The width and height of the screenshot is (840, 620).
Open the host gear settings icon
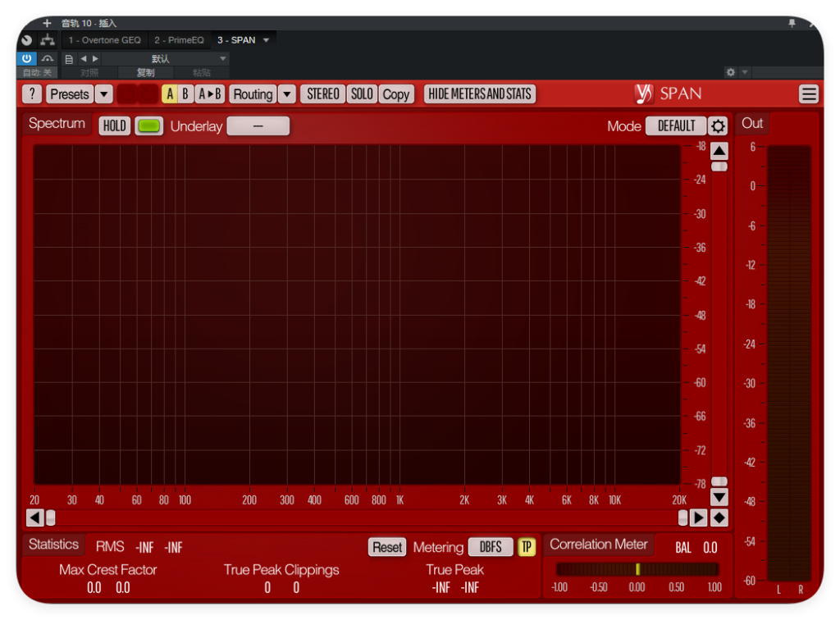(x=731, y=71)
